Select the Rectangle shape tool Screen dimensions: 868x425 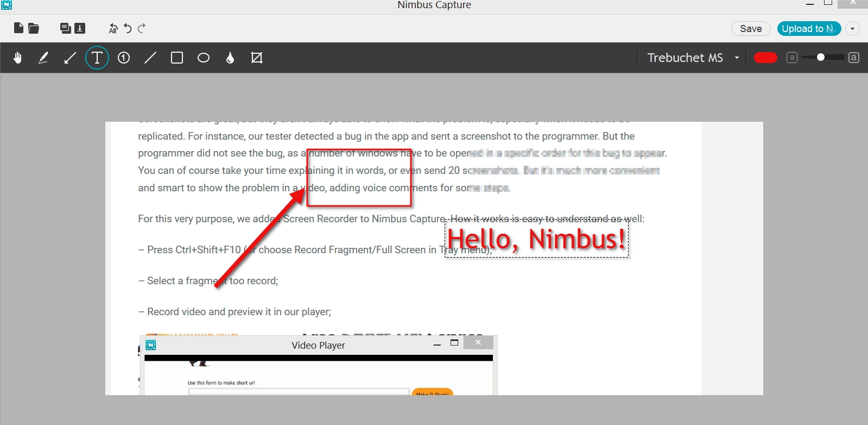[x=177, y=58]
